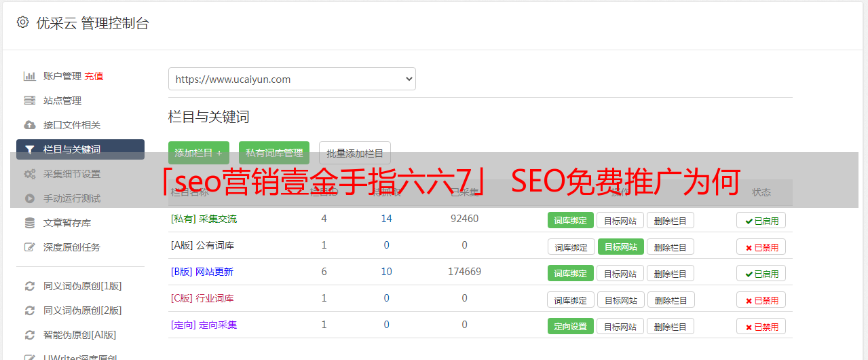Toggle 已禁用 status for 定向采集 row
Viewport: 868px width, 360px height.
click(761, 326)
